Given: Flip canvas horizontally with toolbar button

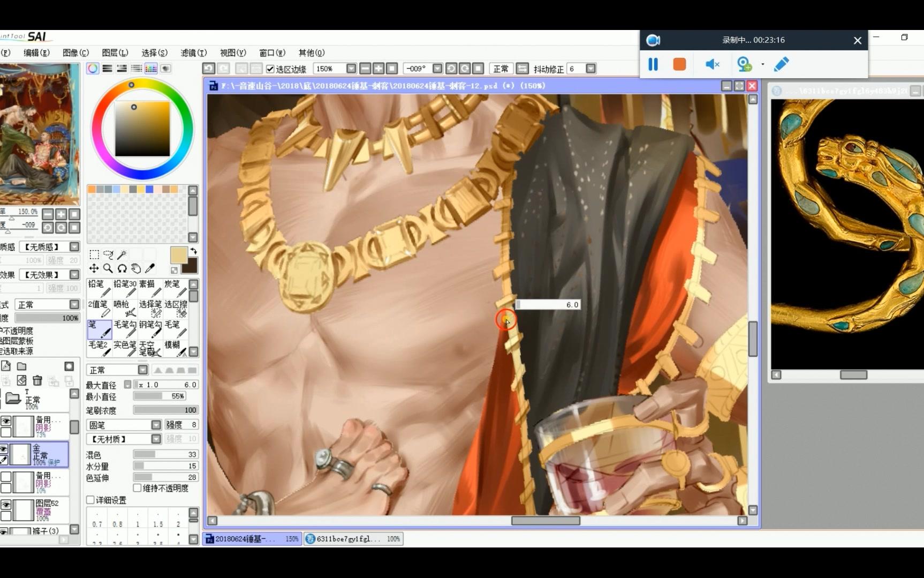Looking at the screenshot, I should click(522, 69).
